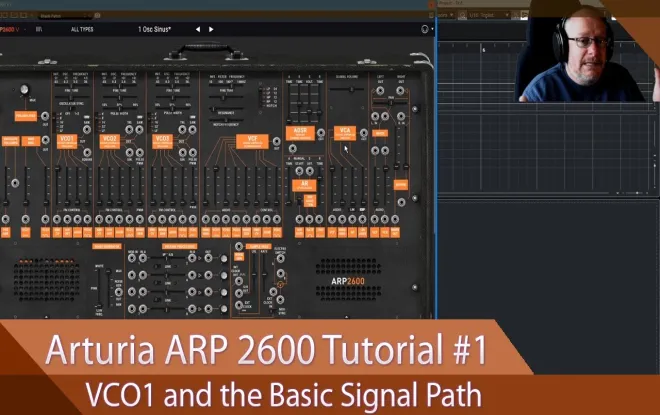Viewport: 660px width, 415px height.
Task: Click the VCO1 square output jack
Action: (87, 152)
